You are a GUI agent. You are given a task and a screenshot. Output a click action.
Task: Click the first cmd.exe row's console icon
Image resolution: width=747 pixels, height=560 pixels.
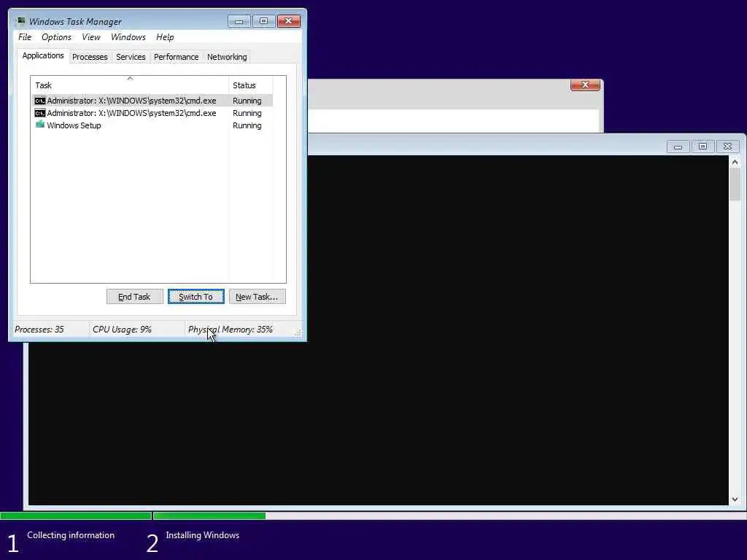(40, 101)
